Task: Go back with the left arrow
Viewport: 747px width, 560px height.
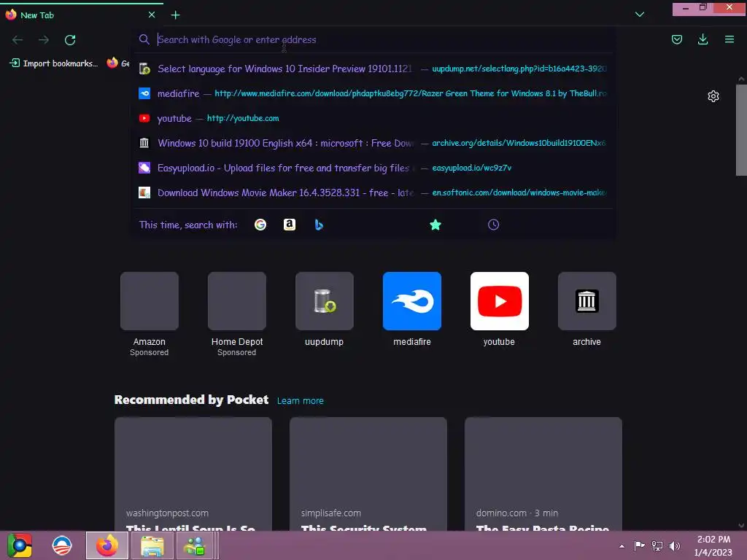Action: click(18, 40)
